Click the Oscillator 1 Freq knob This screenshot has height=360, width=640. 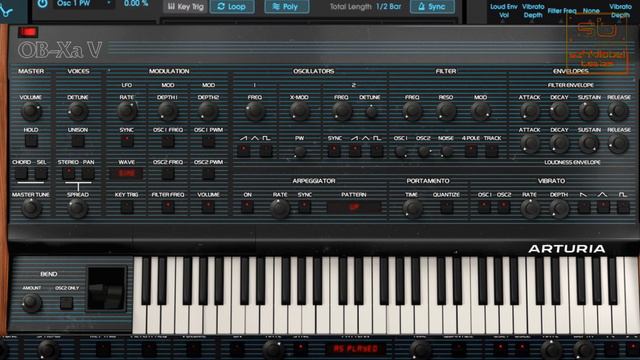tap(255, 111)
